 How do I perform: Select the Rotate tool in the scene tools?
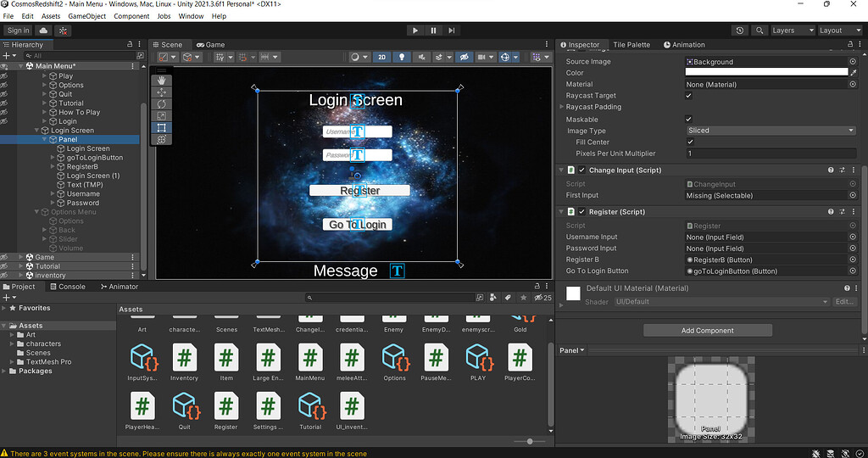coord(161,104)
